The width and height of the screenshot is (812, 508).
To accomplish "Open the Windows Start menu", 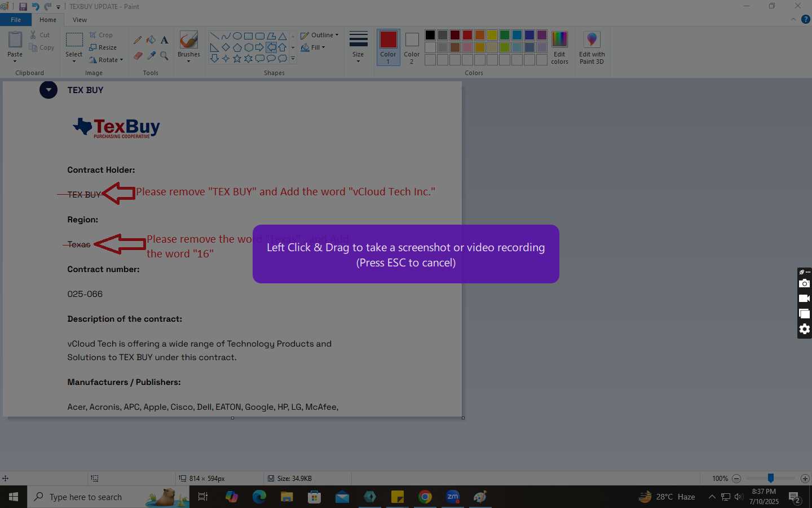I will pos(14,497).
